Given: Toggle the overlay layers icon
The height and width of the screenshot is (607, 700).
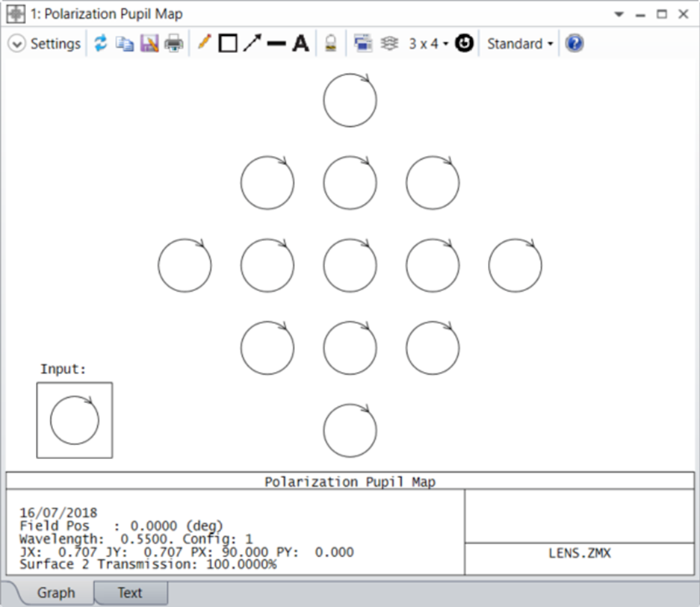Looking at the screenshot, I should [x=388, y=44].
